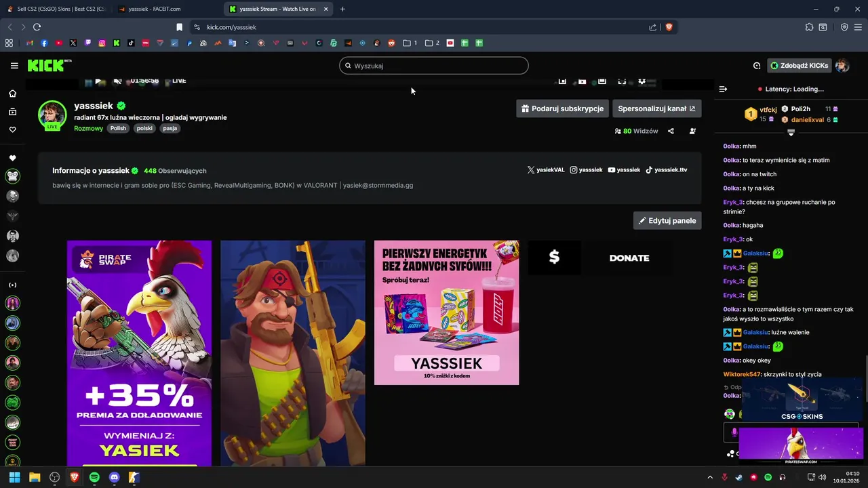Viewport: 868px width, 488px height.
Task: Open the system volume tray icon
Action: (823, 477)
